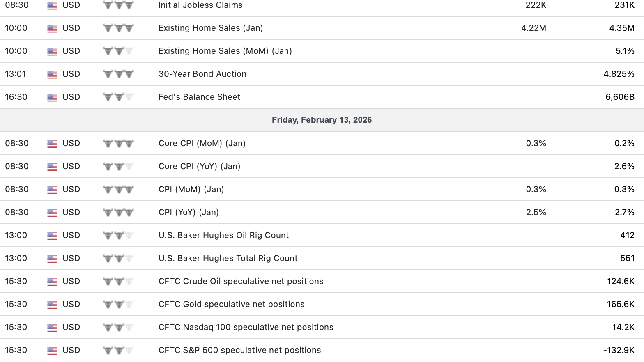The width and height of the screenshot is (644, 362).
Task: Click the US flag in the CFTC S&P 500 row
Action: [x=52, y=351]
